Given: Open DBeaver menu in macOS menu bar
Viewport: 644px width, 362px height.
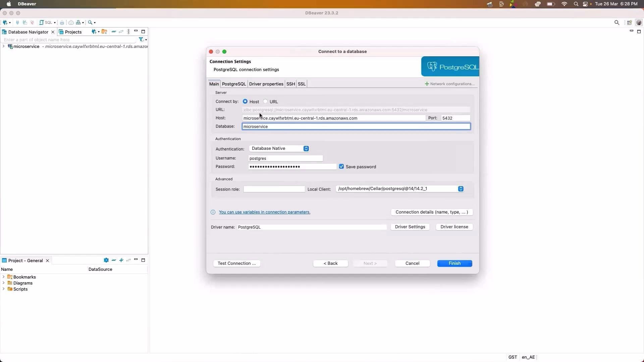Looking at the screenshot, I should pyautogui.click(x=27, y=4).
